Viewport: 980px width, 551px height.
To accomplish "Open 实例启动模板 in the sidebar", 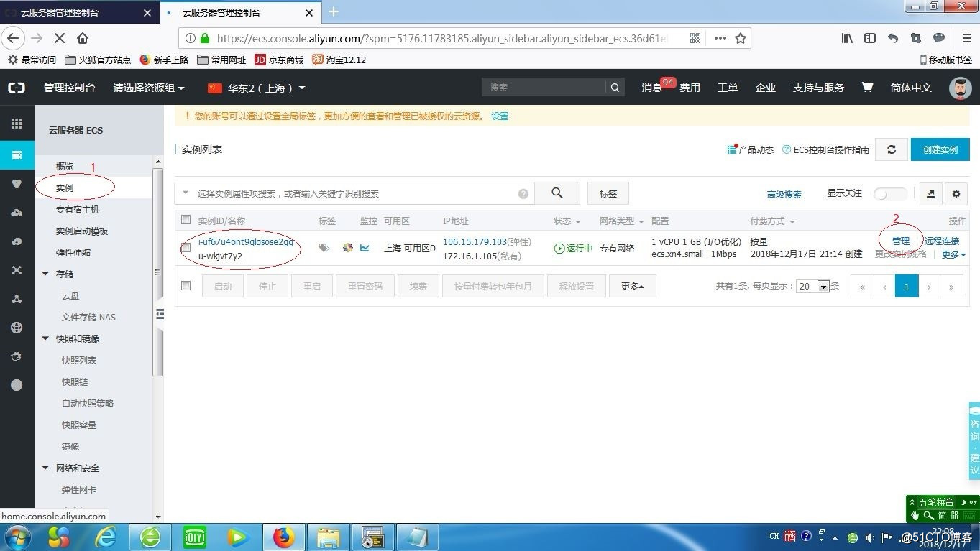I will 82,231.
